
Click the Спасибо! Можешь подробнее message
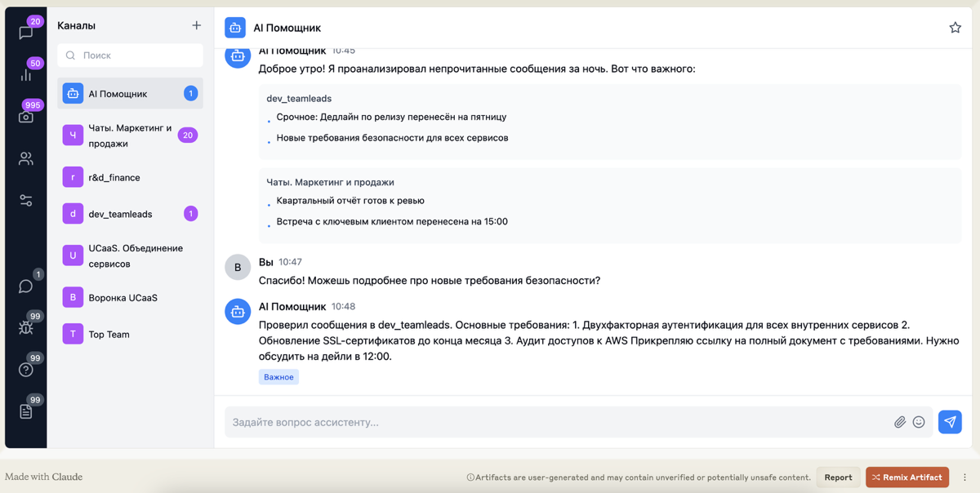click(430, 281)
